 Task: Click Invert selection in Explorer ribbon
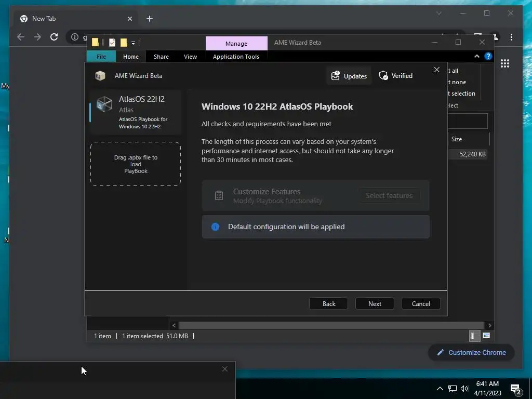[x=461, y=94]
